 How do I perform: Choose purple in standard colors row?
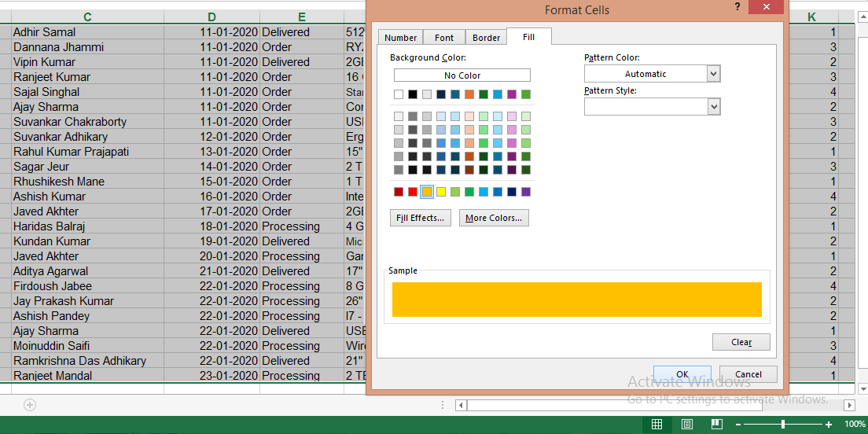pos(526,192)
